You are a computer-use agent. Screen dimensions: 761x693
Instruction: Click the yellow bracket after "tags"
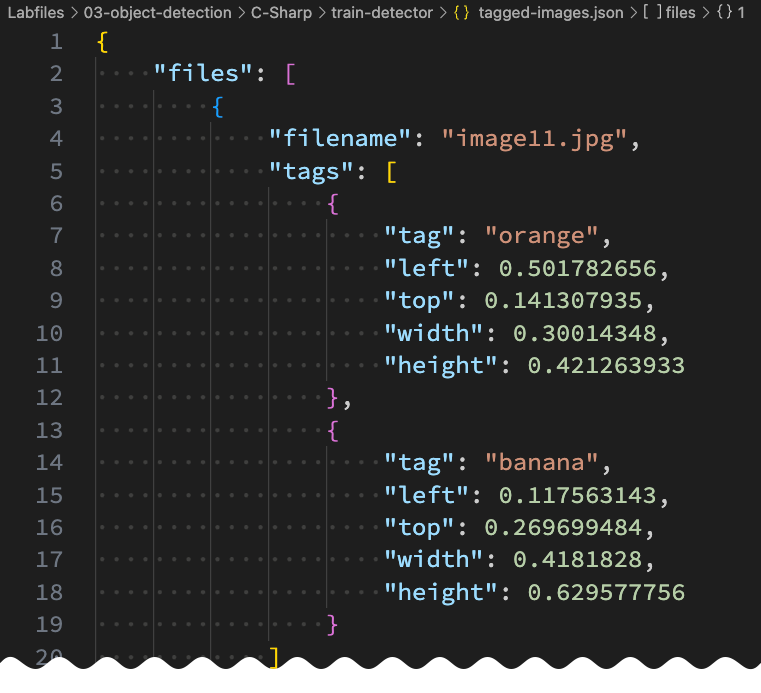pyautogui.click(x=392, y=172)
